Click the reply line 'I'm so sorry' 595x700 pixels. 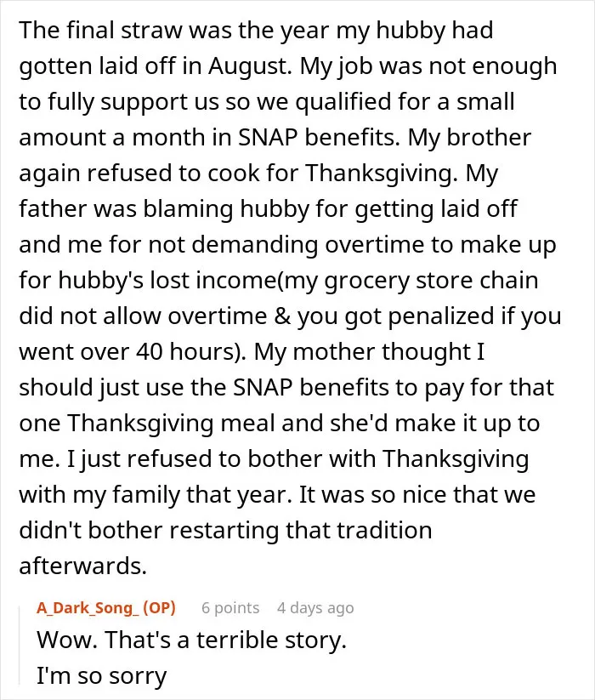tap(101, 675)
